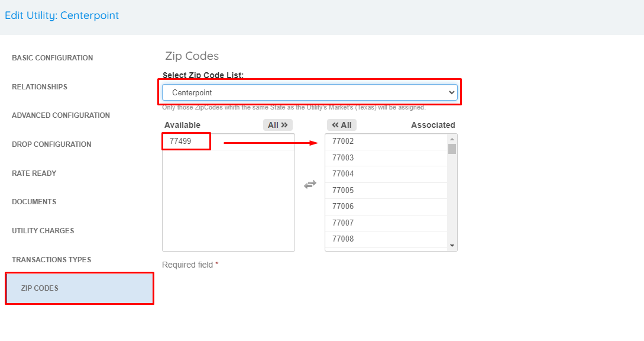Select associated zip code 77005
The image size is (644, 341).
point(386,191)
